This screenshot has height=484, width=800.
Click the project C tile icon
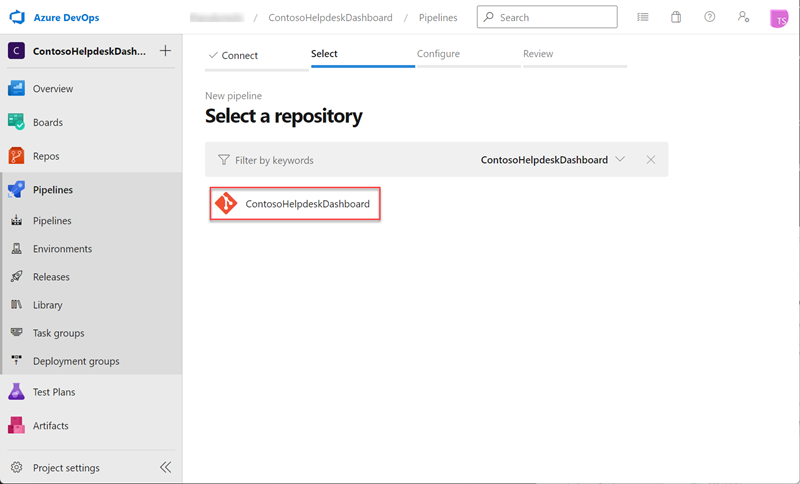click(16, 51)
